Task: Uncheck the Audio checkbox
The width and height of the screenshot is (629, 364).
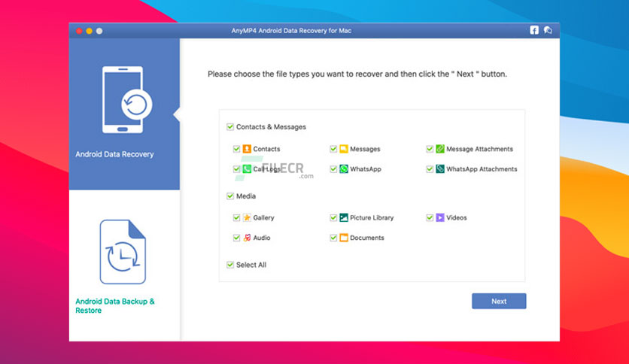Action: point(236,238)
